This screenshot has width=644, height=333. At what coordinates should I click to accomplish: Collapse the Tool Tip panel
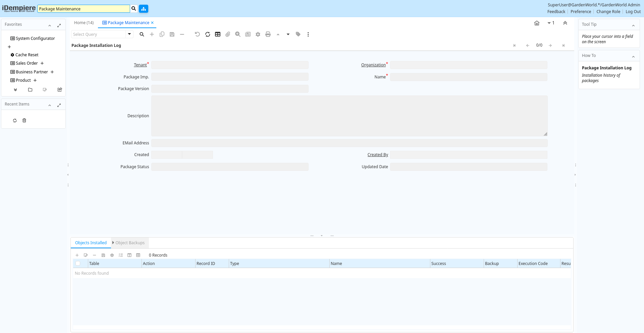(x=633, y=25)
